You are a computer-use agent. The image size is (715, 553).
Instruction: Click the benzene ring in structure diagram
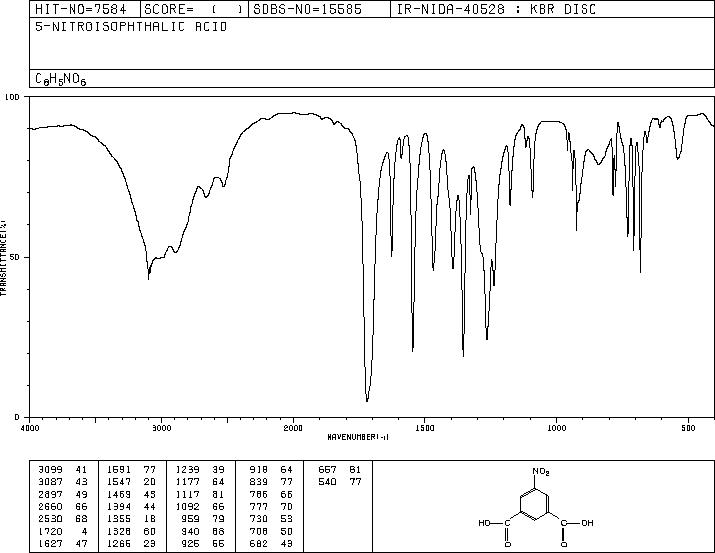click(x=535, y=504)
